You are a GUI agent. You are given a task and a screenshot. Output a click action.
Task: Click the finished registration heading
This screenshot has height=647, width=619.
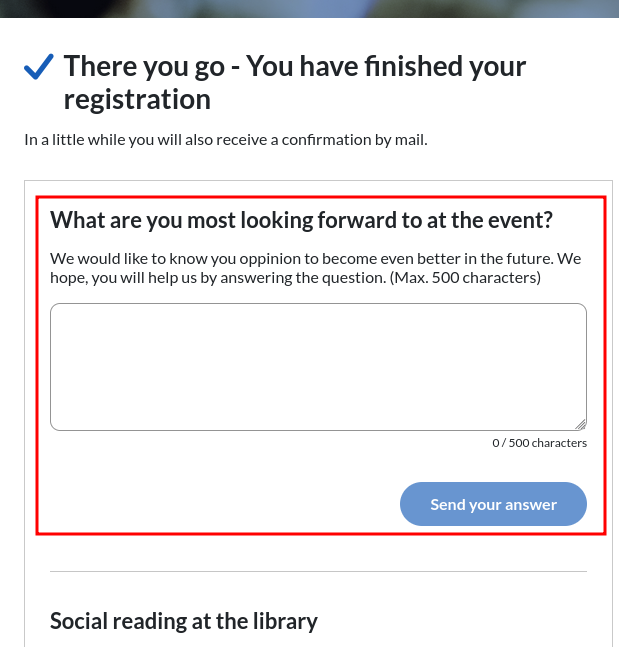click(295, 83)
